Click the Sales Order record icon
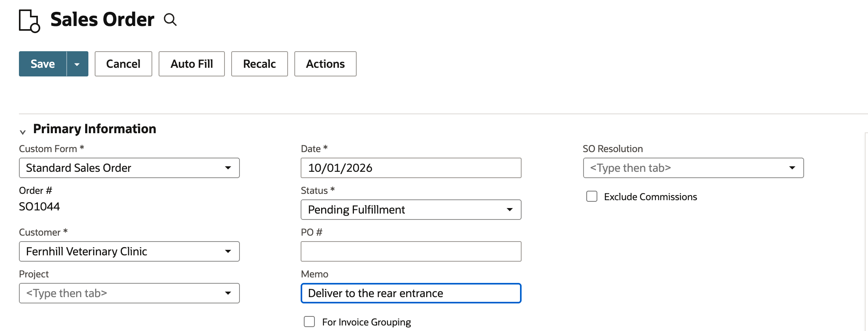The image size is (868, 331). (x=29, y=21)
